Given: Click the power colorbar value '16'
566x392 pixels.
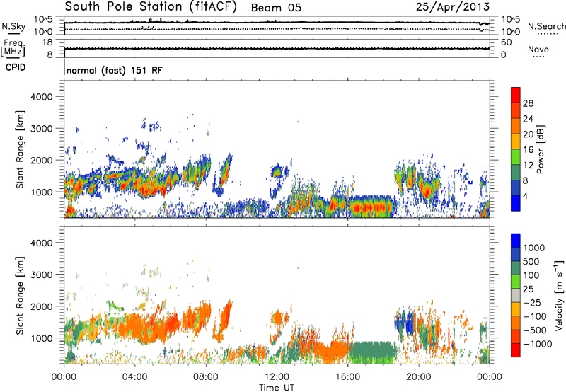Looking at the screenshot, I should click(528, 150).
